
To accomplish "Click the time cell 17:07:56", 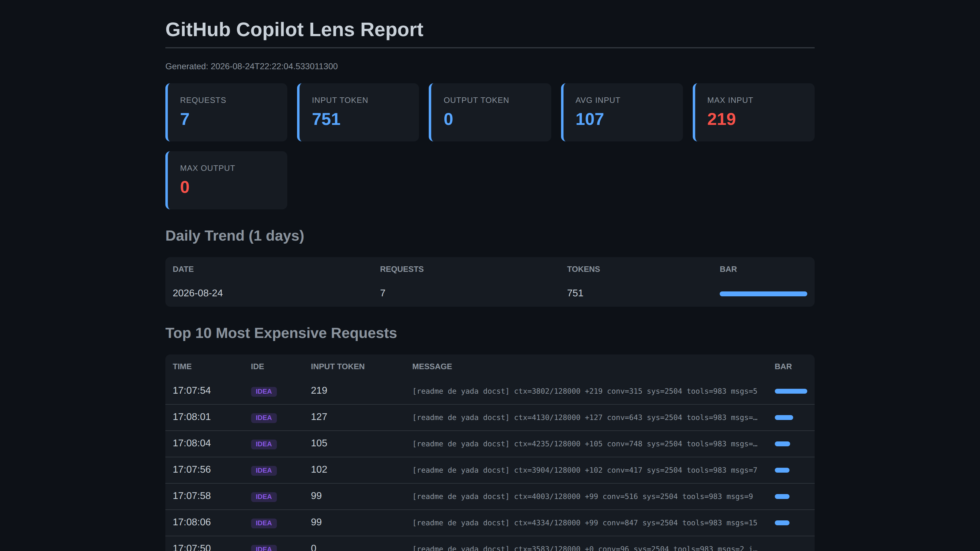I will coord(191,469).
